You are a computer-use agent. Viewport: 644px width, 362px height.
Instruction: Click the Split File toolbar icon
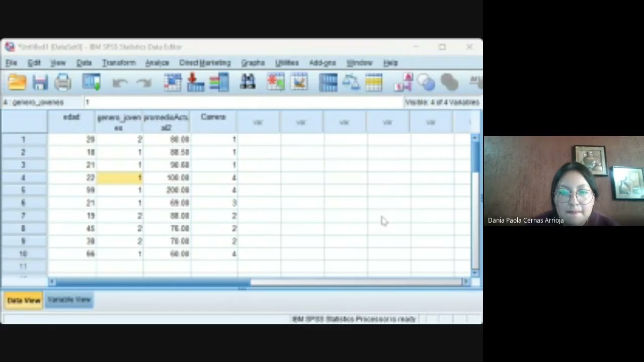point(328,82)
